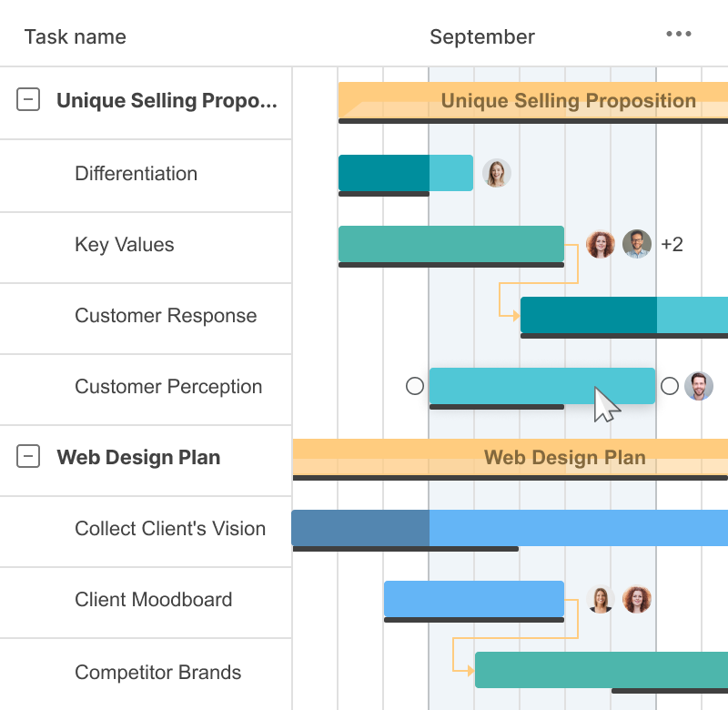Viewport: 728px width, 710px height.
Task: Collapse the Unique Selling Proposition group
Action: pos(29,100)
